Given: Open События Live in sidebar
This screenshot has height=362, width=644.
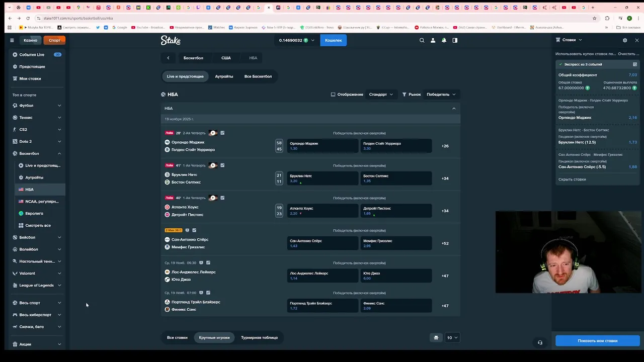Looking at the screenshot, I should pos(38,55).
